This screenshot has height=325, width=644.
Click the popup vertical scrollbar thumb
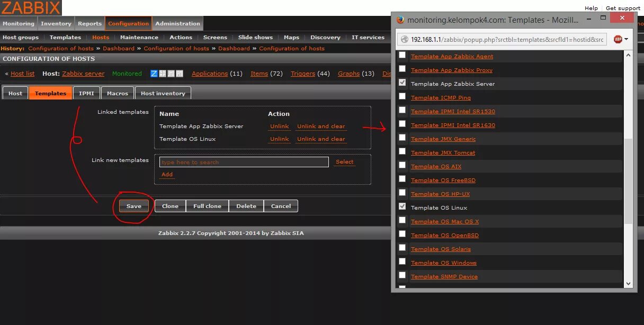(x=629, y=182)
